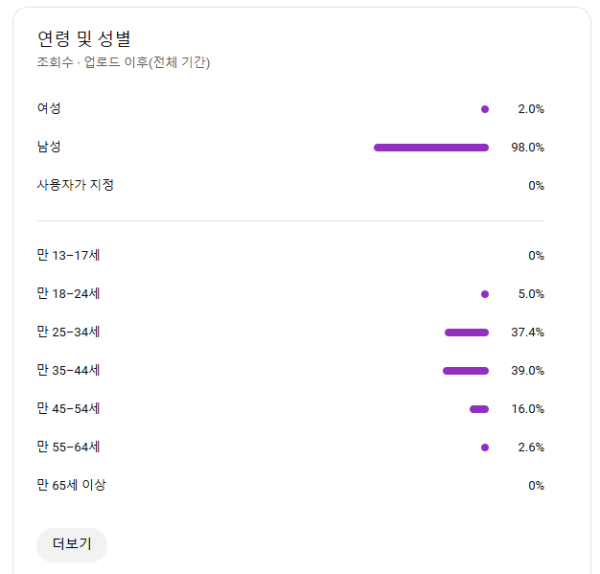Select the 남성 row label
The image size is (600, 574).
[49, 147]
